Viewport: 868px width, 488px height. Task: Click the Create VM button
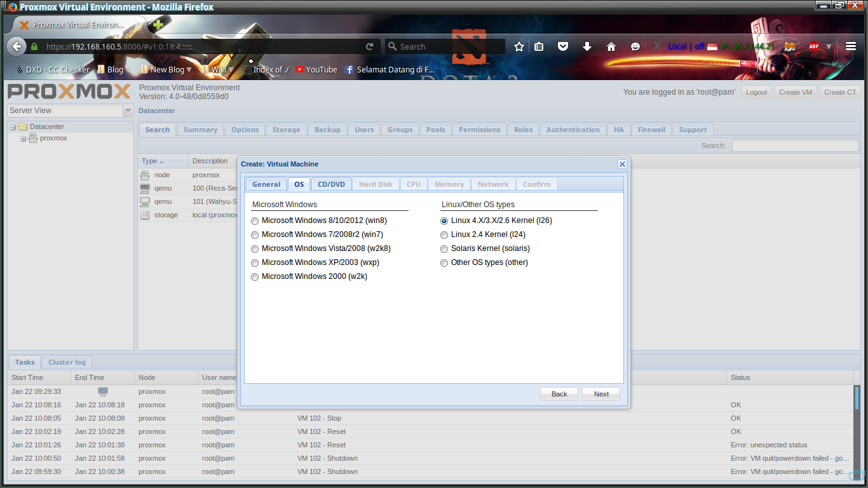tap(796, 92)
